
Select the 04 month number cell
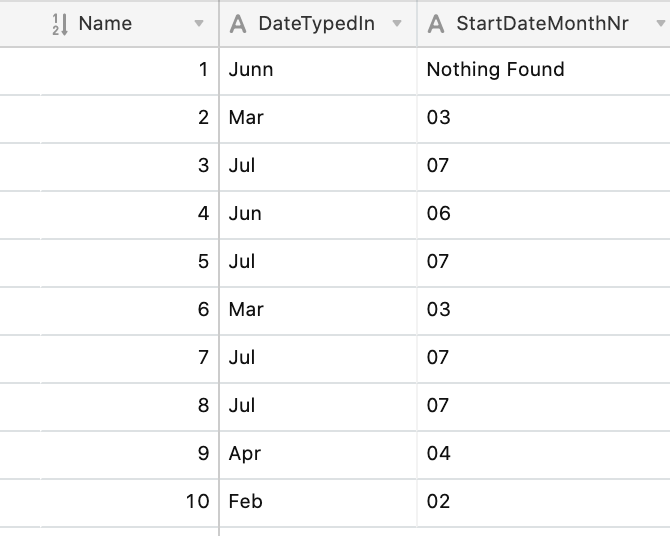tap(544, 454)
